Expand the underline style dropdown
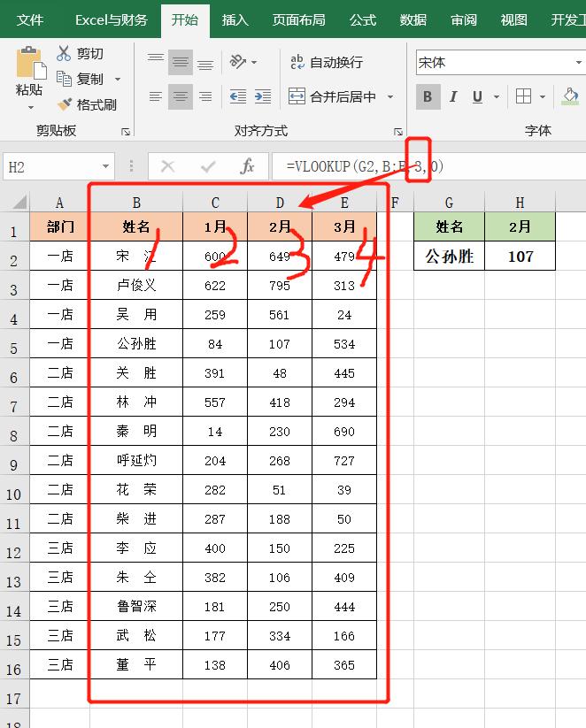The image size is (586, 728). (x=497, y=96)
